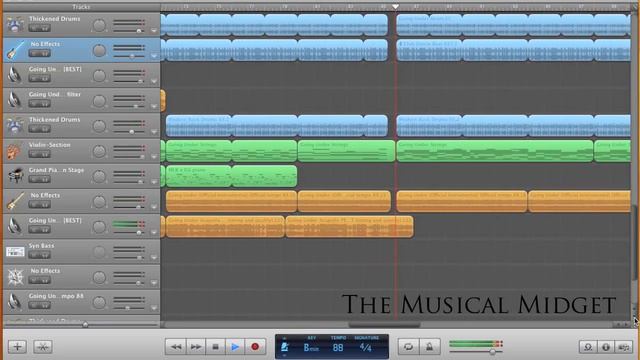Solo the Going Un...mpo 88 track
This screenshot has width=640, height=360.
(45, 306)
